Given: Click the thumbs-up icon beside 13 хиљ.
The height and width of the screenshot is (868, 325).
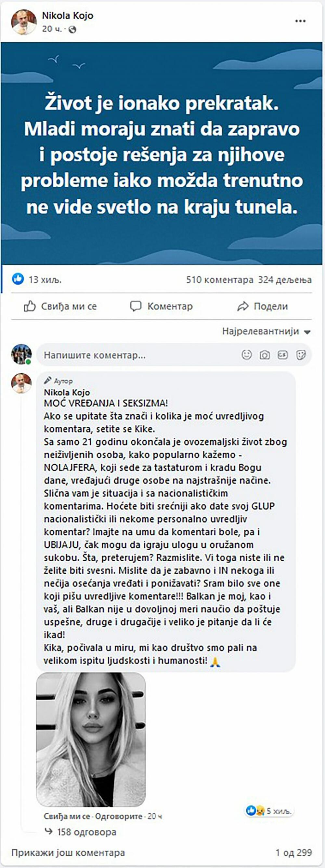Looking at the screenshot, I should point(18,279).
